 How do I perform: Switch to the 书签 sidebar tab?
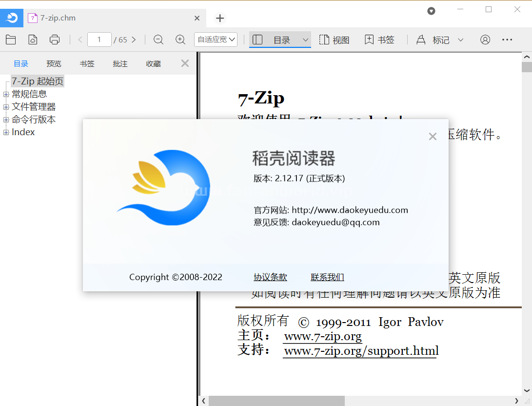[87, 63]
